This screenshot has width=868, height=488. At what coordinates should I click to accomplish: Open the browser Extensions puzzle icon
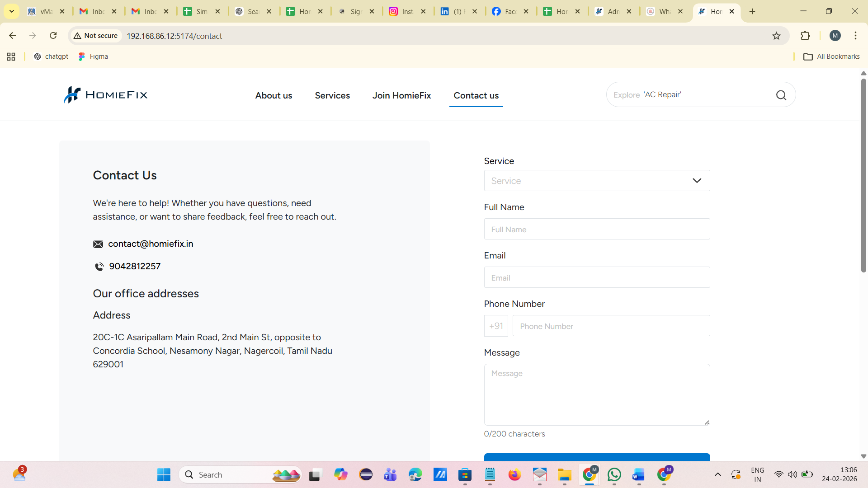[805, 36]
